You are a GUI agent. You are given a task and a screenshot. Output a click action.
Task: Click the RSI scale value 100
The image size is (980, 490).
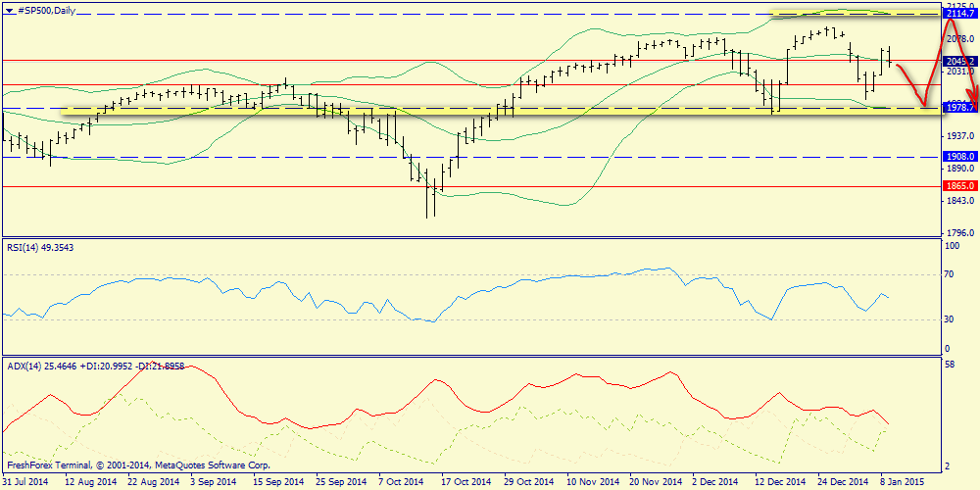click(x=953, y=246)
